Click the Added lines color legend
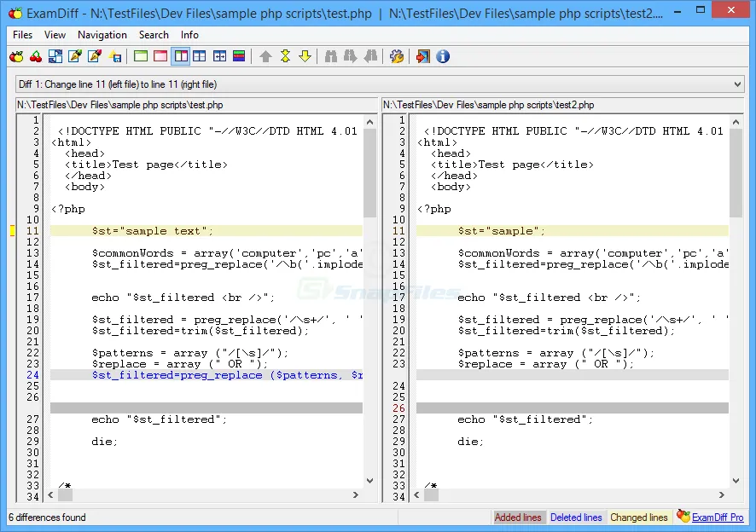Screen dimensions: 756x532 tap(518, 517)
